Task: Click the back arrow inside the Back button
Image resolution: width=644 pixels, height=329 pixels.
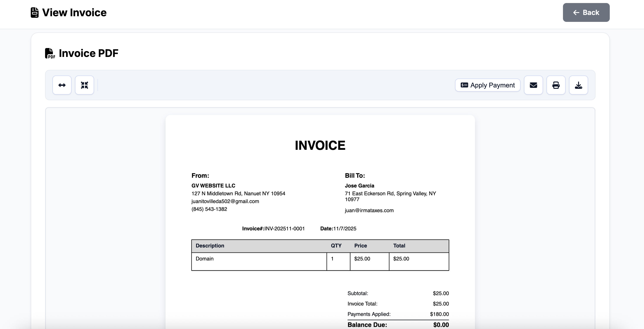Action: pyautogui.click(x=576, y=13)
